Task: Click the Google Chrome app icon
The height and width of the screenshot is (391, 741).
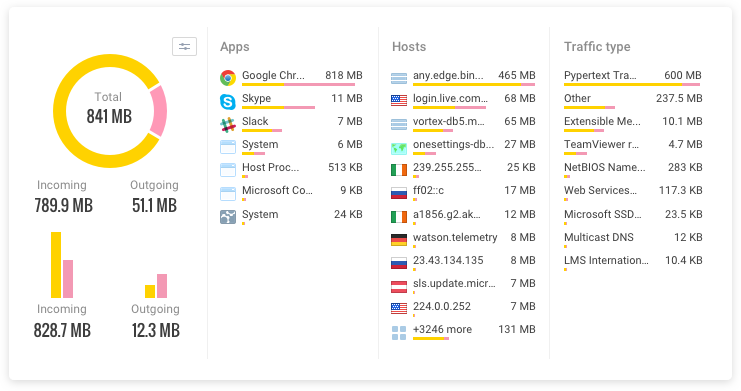Action: 228,77
